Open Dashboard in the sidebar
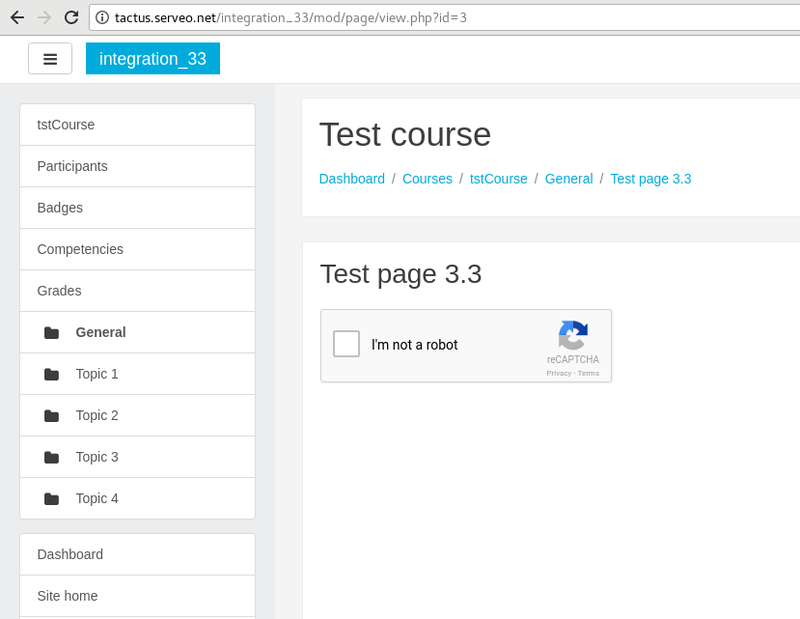Viewport: 800px width, 619px height. (x=137, y=555)
